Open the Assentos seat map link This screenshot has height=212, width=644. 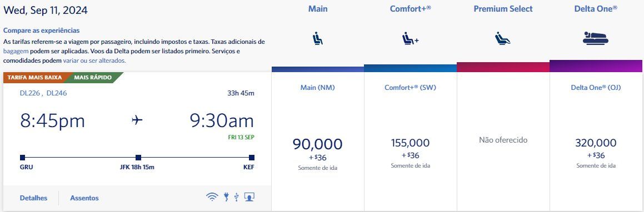click(x=84, y=198)
